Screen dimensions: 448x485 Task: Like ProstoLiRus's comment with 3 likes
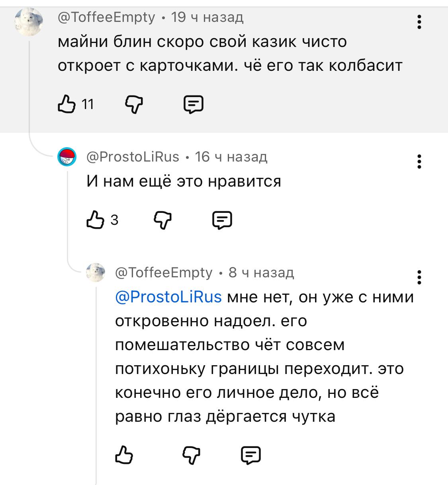[x=95, y=220]
